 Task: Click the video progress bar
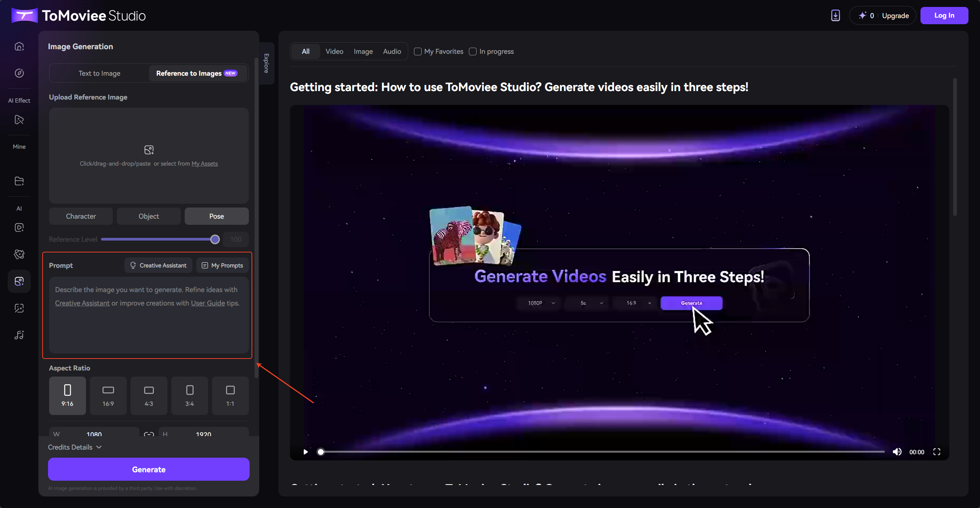[601, 452]
